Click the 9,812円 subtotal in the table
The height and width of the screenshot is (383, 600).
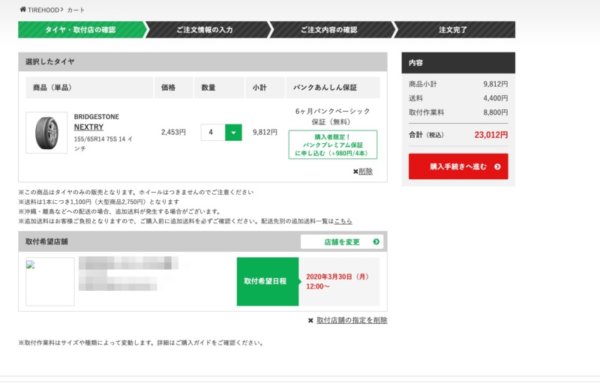pos(265,132)
